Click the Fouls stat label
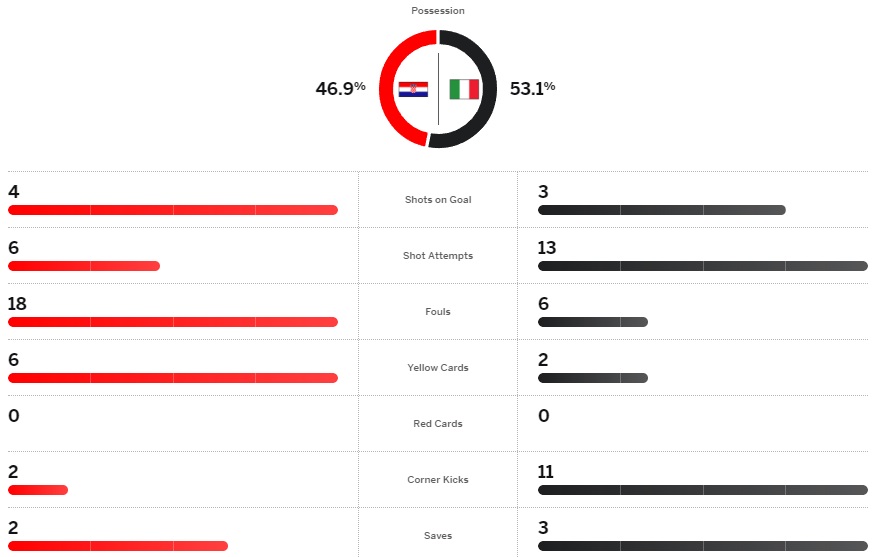Screen dimensions: 882x557 (x=438, y=312)
